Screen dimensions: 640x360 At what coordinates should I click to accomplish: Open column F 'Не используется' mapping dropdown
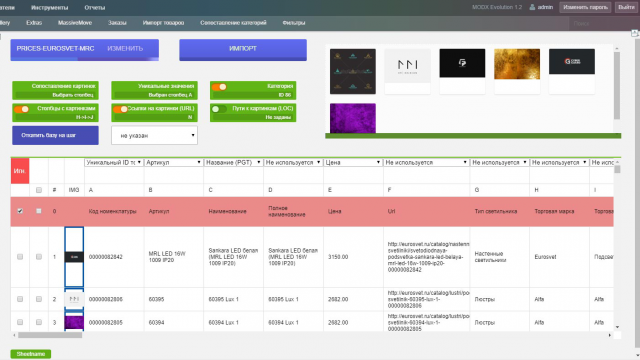[x=426, y=162]
